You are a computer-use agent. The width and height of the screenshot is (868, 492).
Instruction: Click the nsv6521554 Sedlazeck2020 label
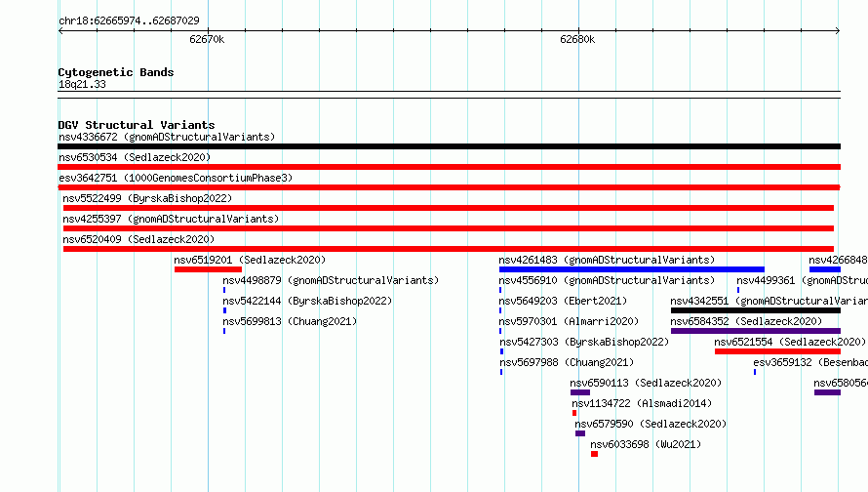[790, 342]
